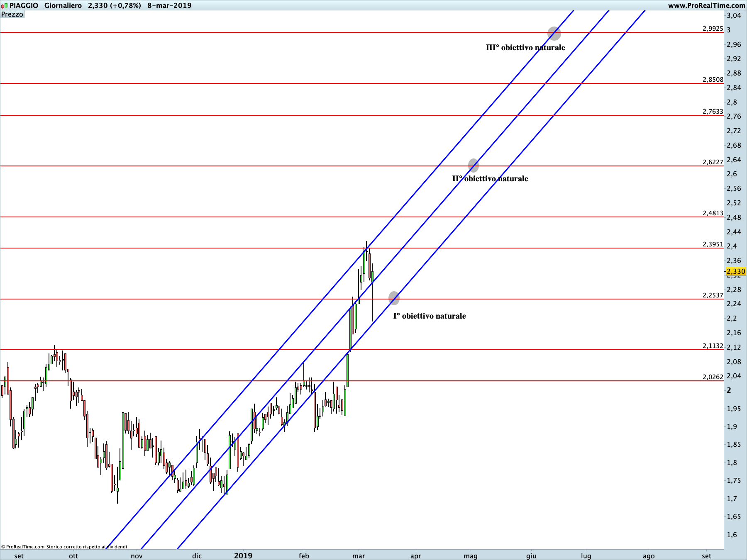Click the ott month label on time axis

[x=73, y=556]
